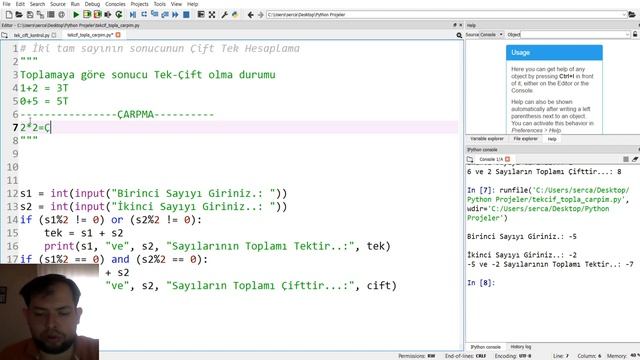Open the Run menu
640x360 pixels.
pos(75,4)
